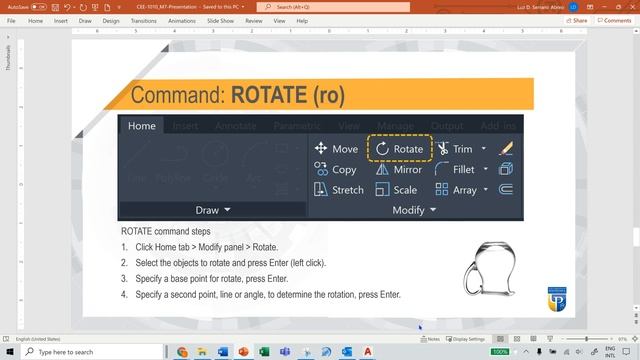The image size is (640, 360).
Task: Go to previous slide double-arrow button
Action: [636, 316]
